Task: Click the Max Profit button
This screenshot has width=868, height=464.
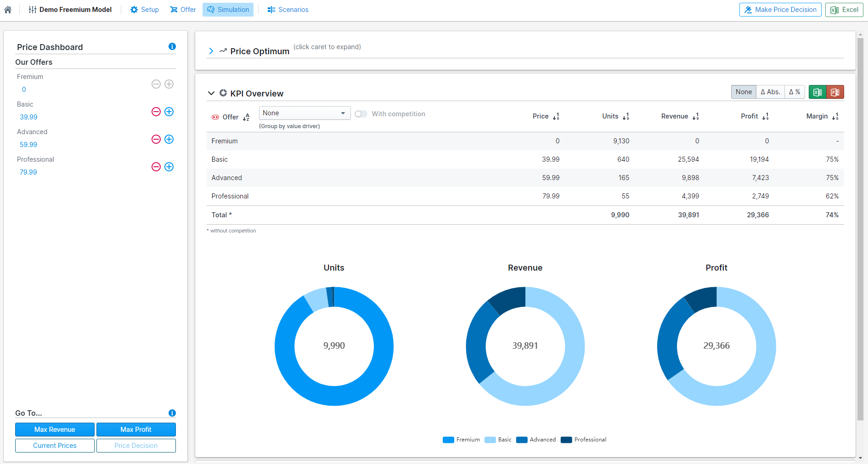Action: point(136,430)
